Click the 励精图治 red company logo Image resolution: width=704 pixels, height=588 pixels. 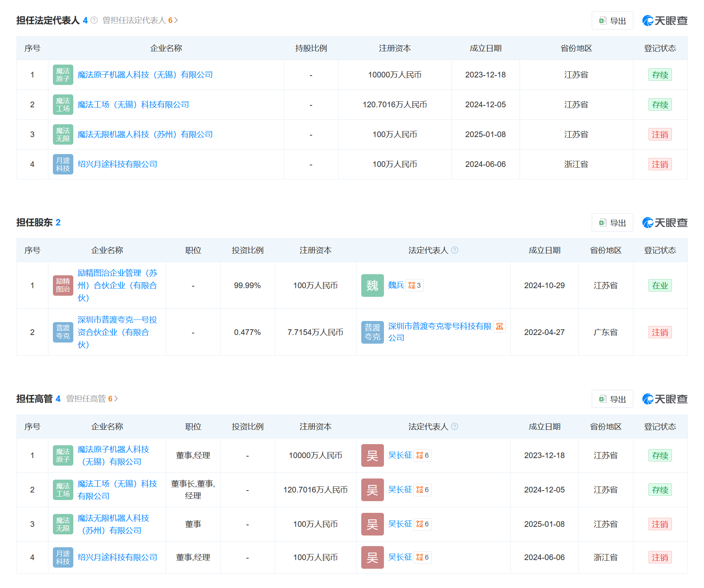pyautogui.click(x=63, y=286)
